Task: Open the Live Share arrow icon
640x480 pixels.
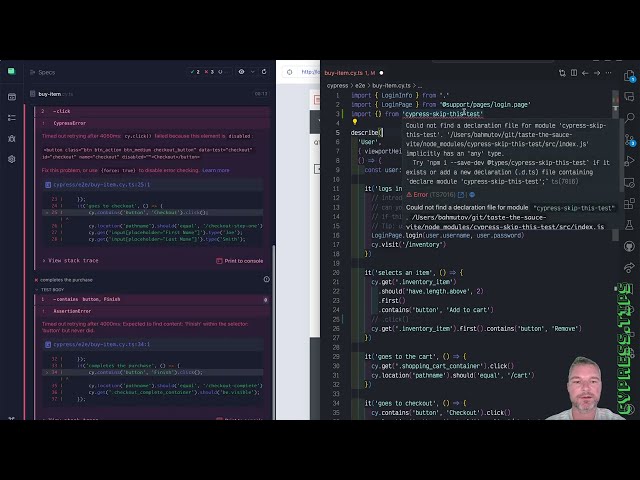Action: coord(629,267)
